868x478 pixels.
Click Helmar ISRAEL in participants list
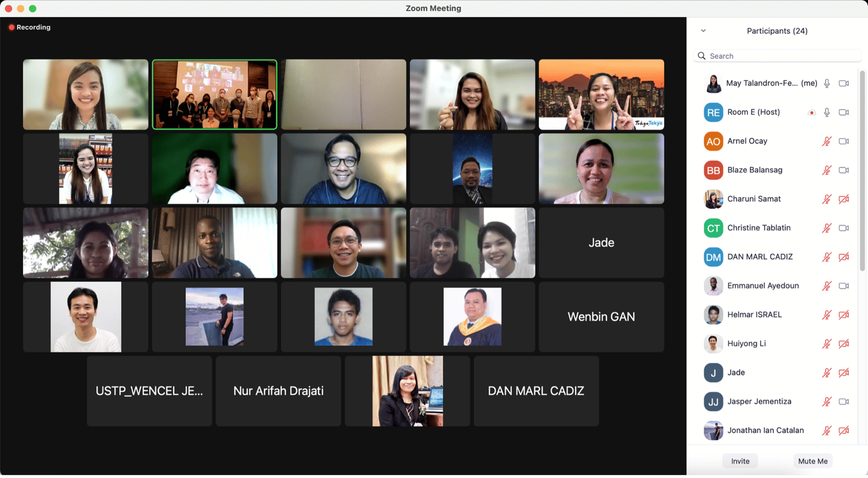pyautogui.click(x=754, y=315)
